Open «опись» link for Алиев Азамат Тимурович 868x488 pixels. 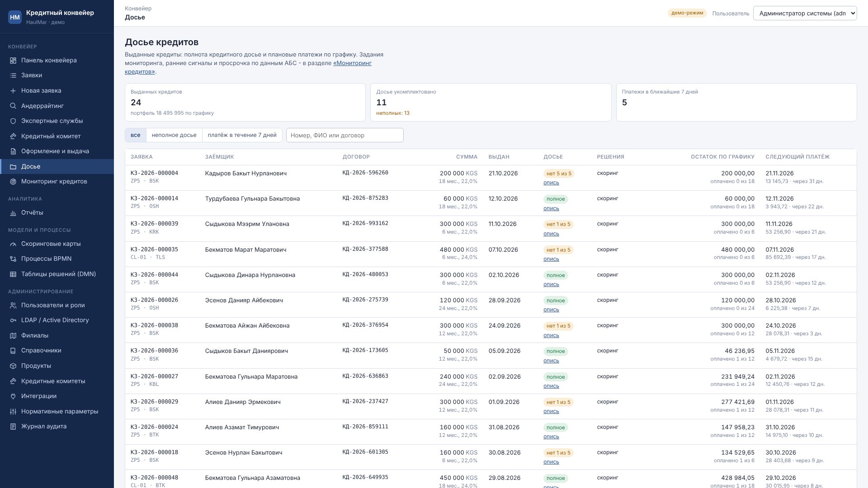(551, 437)
